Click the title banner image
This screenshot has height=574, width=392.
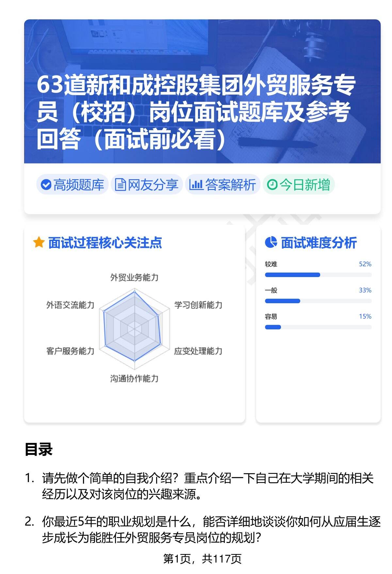pyautogui.click(x=202, y=91)
